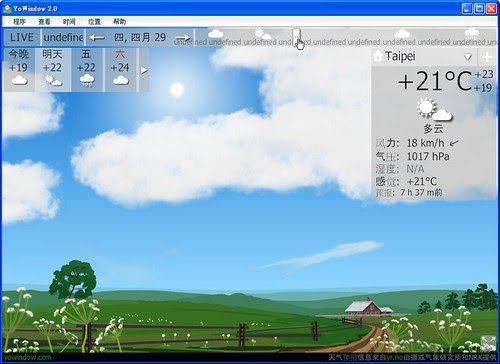Screen dimensions: 500x364
Task: Open the Taipei location dropdown arrow
Action: click(468, 57)
